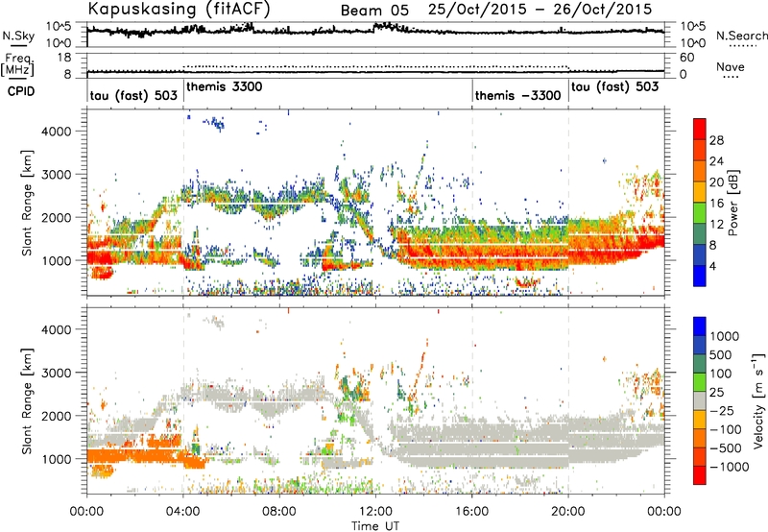
Task: Click the power panel 'Slant Range [km]' label
Action: [x=27, y=203]
